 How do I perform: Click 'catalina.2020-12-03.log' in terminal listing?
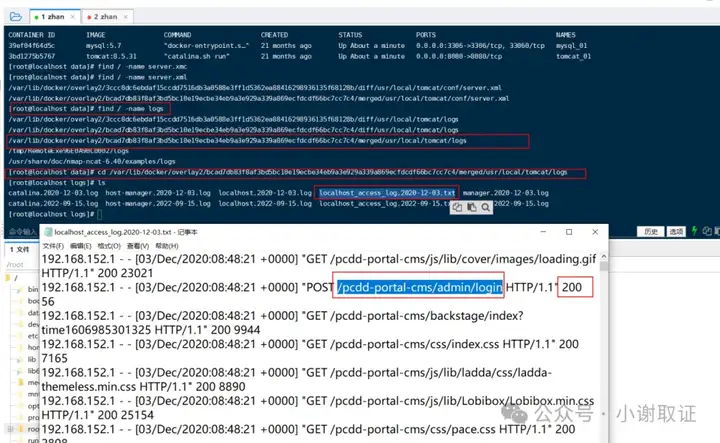pyautogui.click(x=53, y=193)
